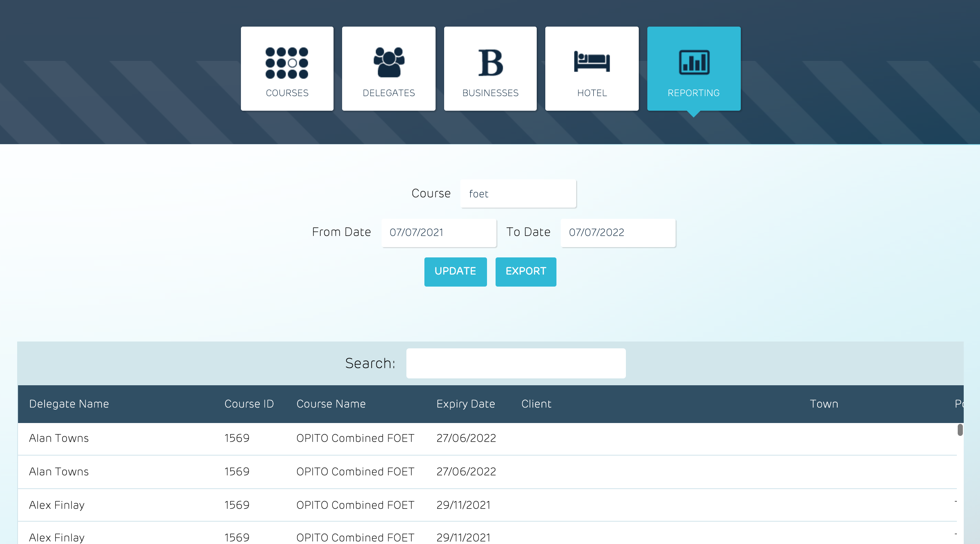Open the Businesses B icon tile
The height and width of the screenshot is (544, 980).
point(490,69)
